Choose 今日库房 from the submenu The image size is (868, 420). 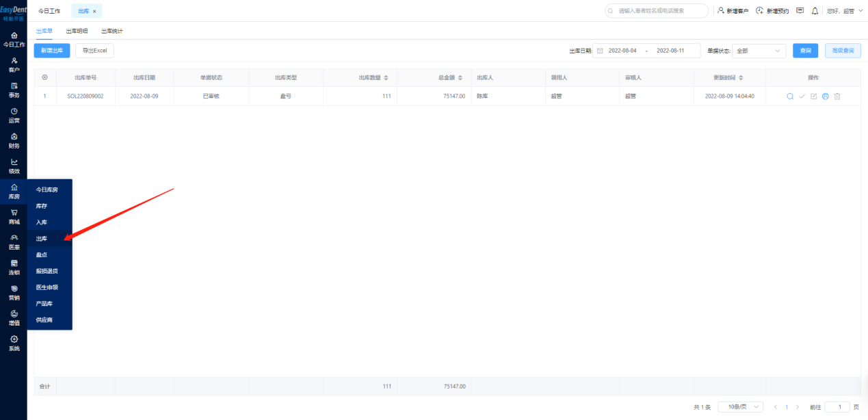tap(49, 189)
